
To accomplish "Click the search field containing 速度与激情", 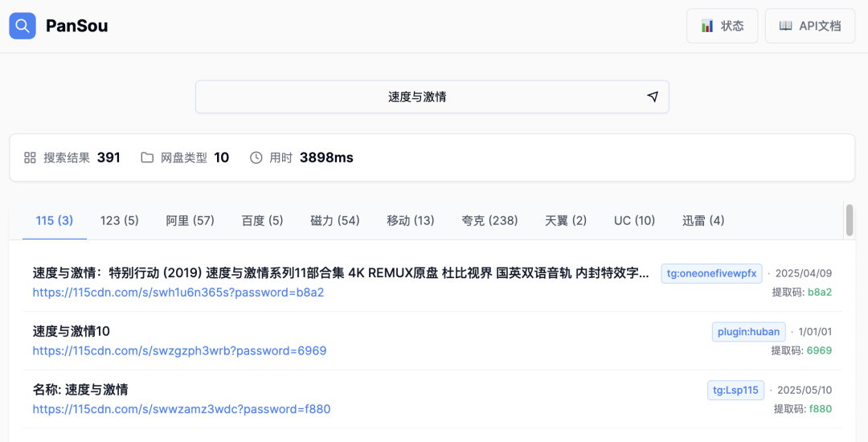I will (417, 96).
